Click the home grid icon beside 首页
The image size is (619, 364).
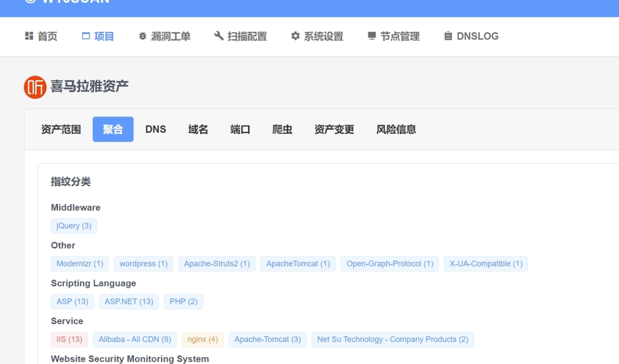[x=29, y=36]
